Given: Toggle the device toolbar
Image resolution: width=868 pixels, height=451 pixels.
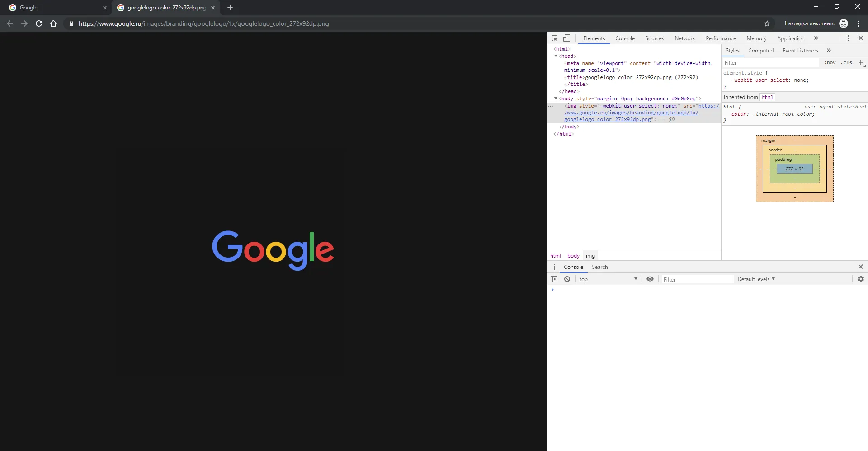Looking at the screenshot, I should tap(566, 38).
